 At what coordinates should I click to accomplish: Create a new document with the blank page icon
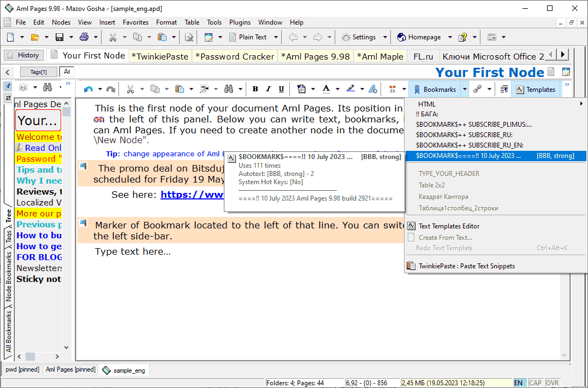point(10,37)
